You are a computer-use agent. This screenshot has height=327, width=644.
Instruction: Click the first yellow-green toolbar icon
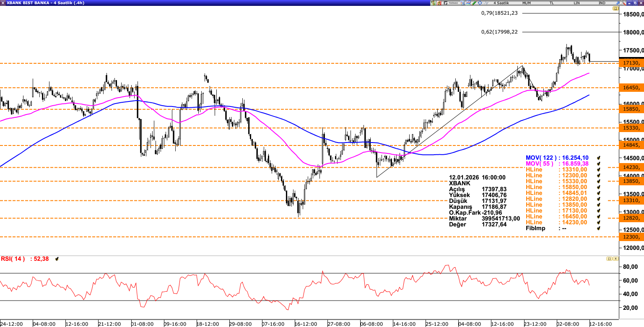(433, 3)
